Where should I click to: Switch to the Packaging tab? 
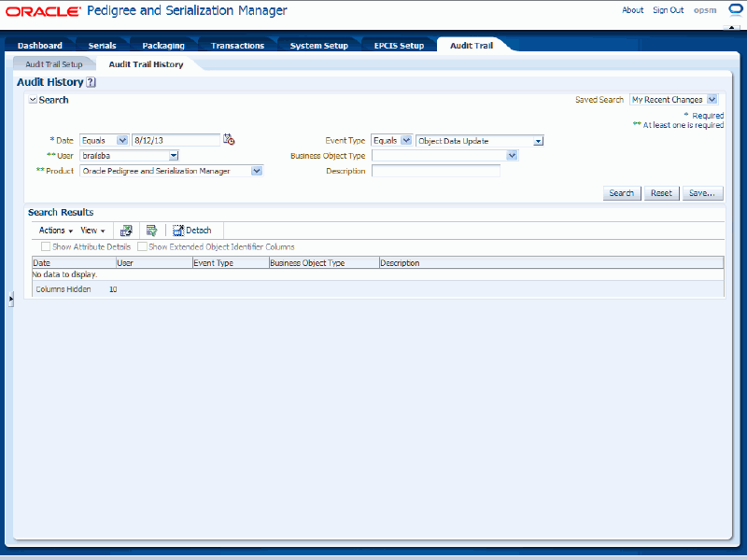[x=162, y=46]
